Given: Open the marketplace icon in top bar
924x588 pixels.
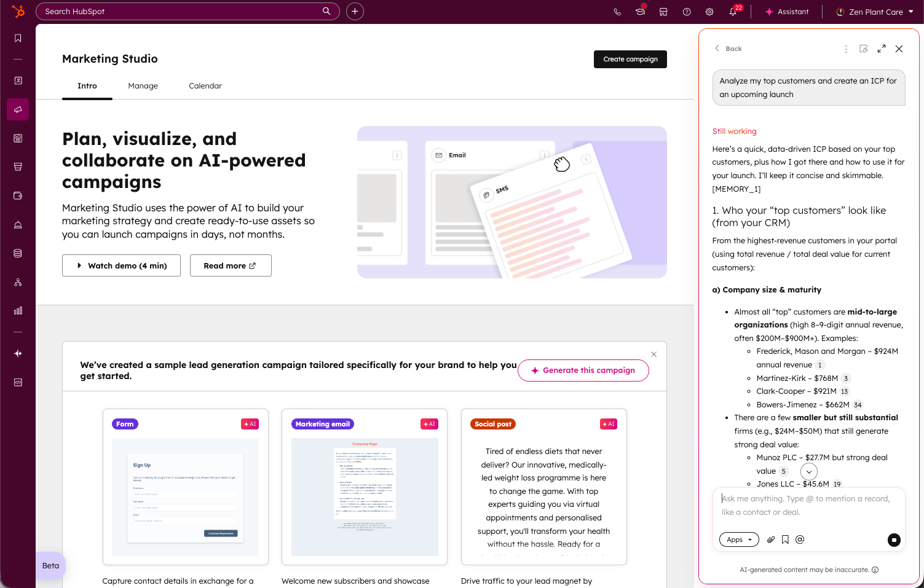Looking at the screenshot, I should (x=663, y=12).
